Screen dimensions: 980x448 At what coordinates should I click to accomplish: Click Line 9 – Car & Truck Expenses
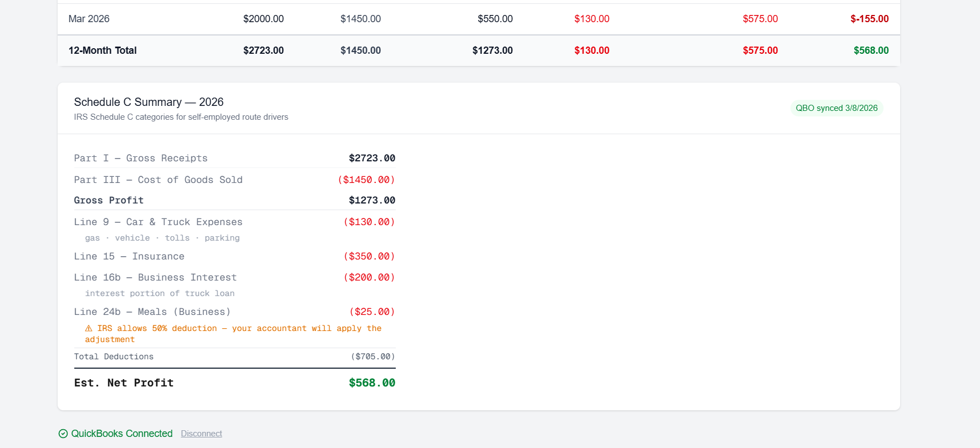coord(158,222)
